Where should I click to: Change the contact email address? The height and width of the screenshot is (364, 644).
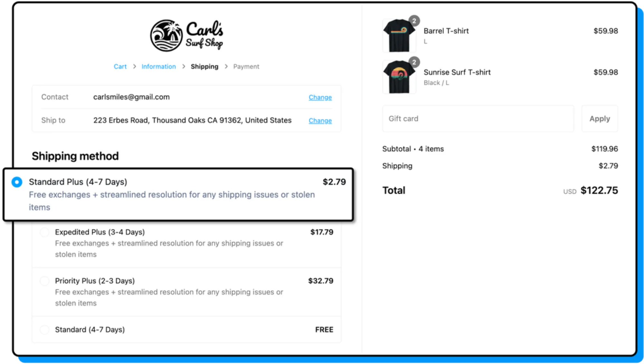tap(320, 97)
